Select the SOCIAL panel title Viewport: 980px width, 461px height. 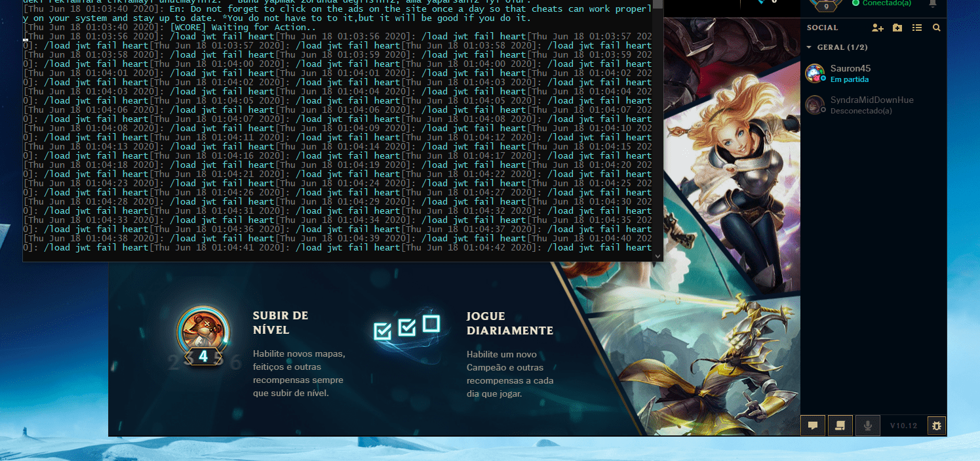coord(823,28)
